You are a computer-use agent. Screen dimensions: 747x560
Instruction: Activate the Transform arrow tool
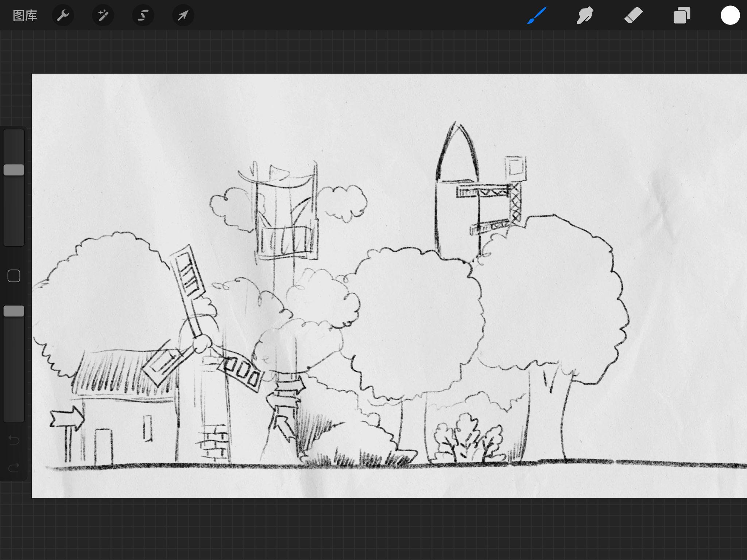[x=183, y=15]
